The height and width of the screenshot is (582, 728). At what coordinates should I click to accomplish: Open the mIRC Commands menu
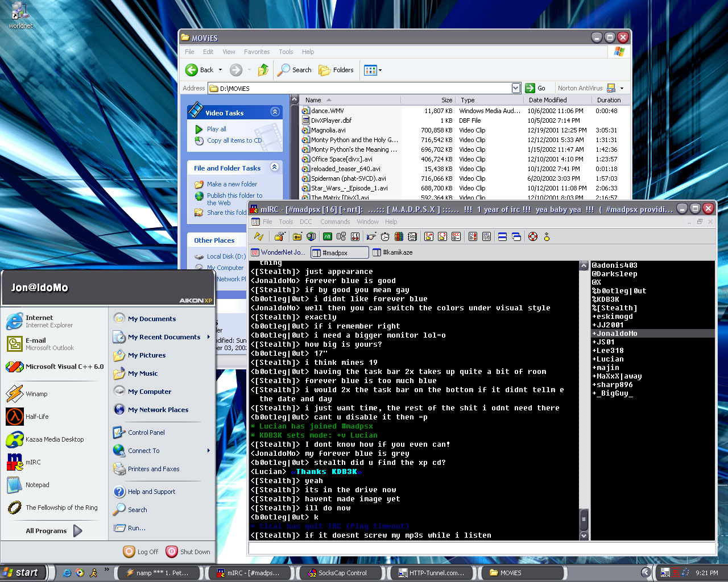[335, 222]
